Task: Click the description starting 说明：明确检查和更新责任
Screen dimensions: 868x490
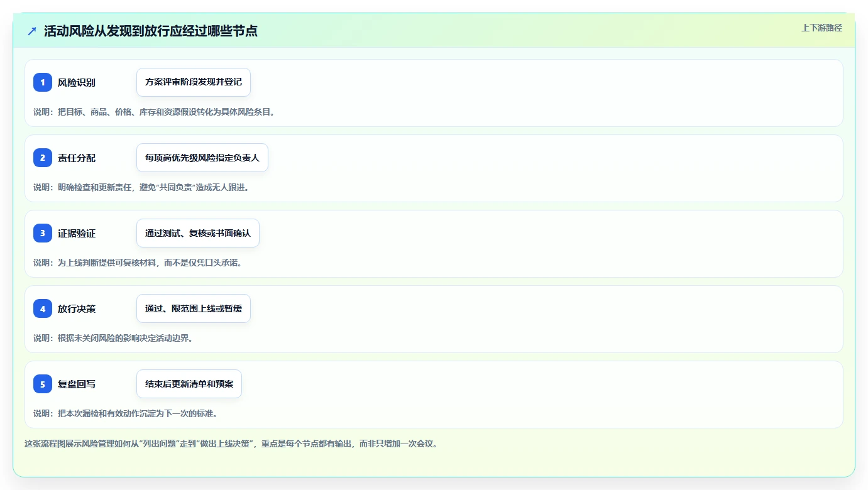Action: pyautogui.click(x=141, y=187)
